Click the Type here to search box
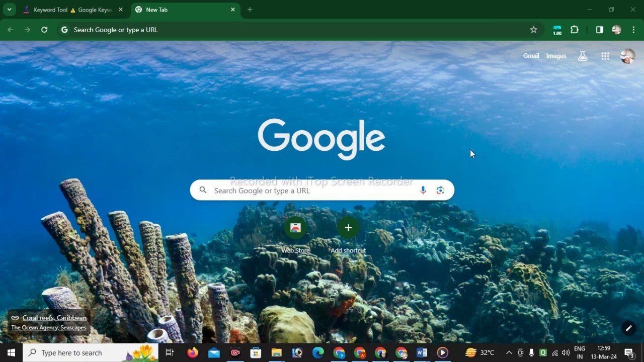The image size is (644, 362). [91, 352]
